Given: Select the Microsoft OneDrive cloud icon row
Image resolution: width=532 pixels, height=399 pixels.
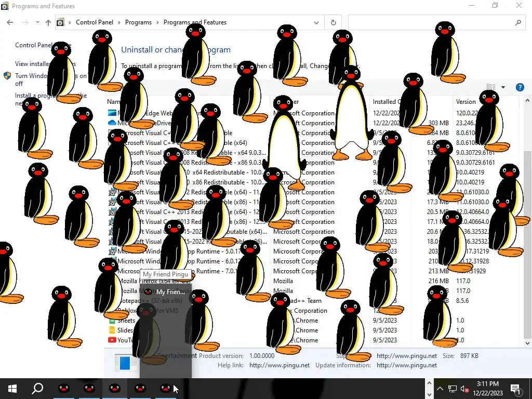Looking at the screenshot, I should pyautogui.click(x=112, y=123).
